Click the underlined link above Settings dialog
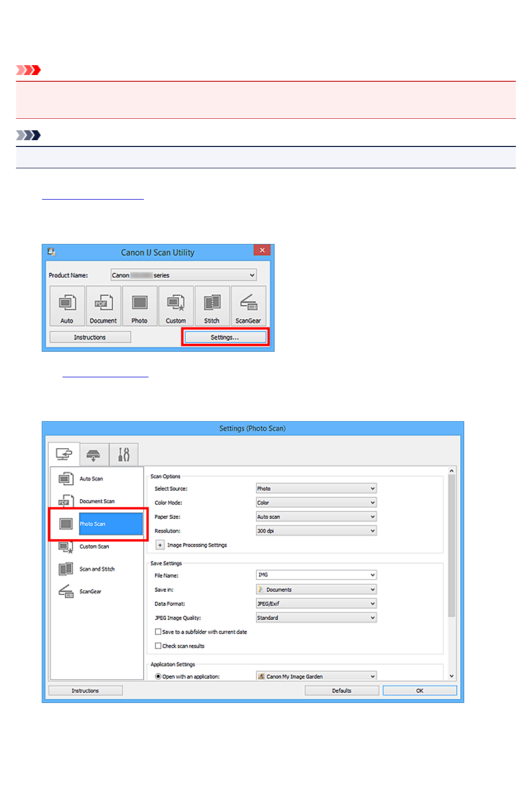The width and height of the screenshot is (532, 789). 105,372
